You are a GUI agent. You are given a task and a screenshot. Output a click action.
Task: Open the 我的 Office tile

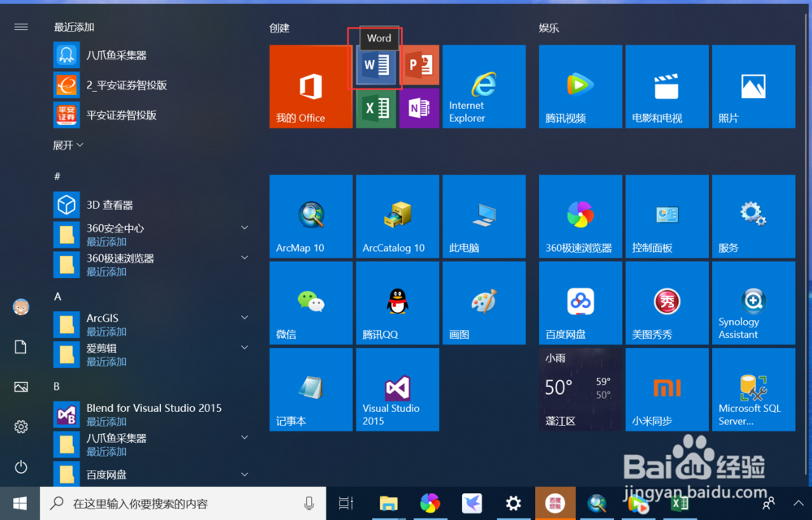pos(311,86)
